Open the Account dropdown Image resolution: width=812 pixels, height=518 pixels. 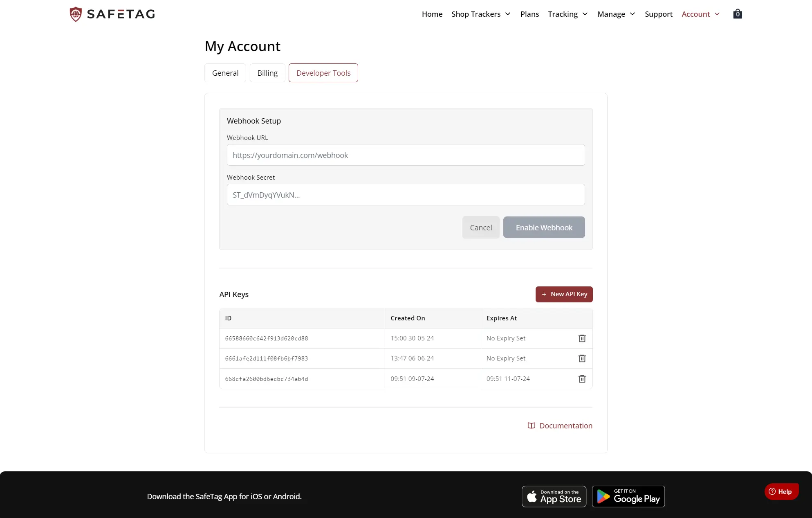[x=700, y=14]
